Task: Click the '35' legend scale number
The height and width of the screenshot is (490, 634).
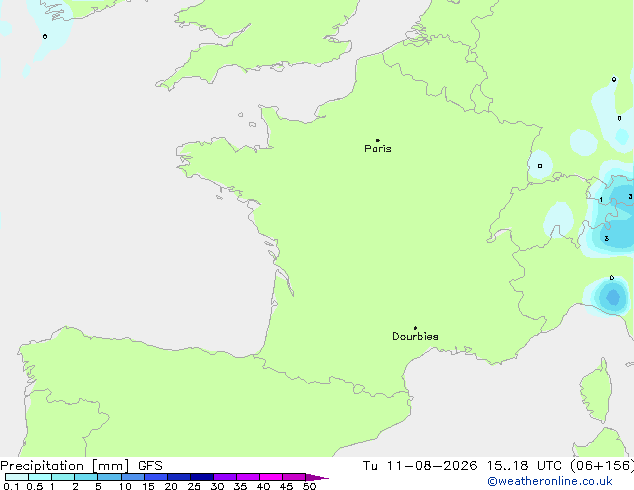Action: tap(240, 486)
